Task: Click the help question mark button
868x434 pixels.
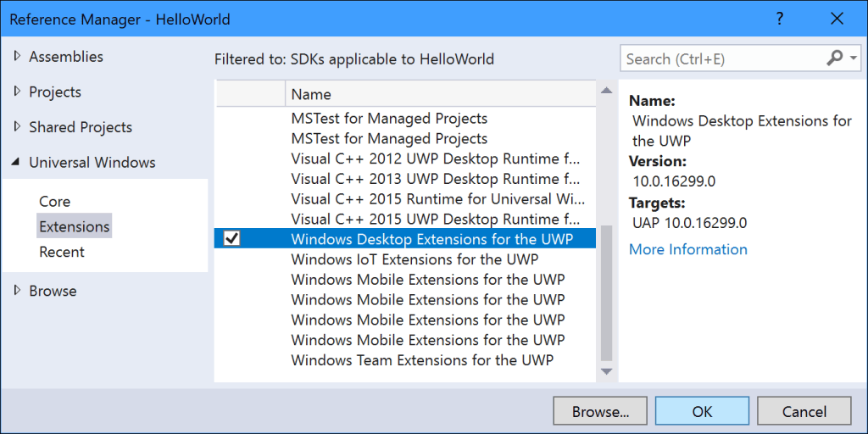Action: tap(780, 19)
